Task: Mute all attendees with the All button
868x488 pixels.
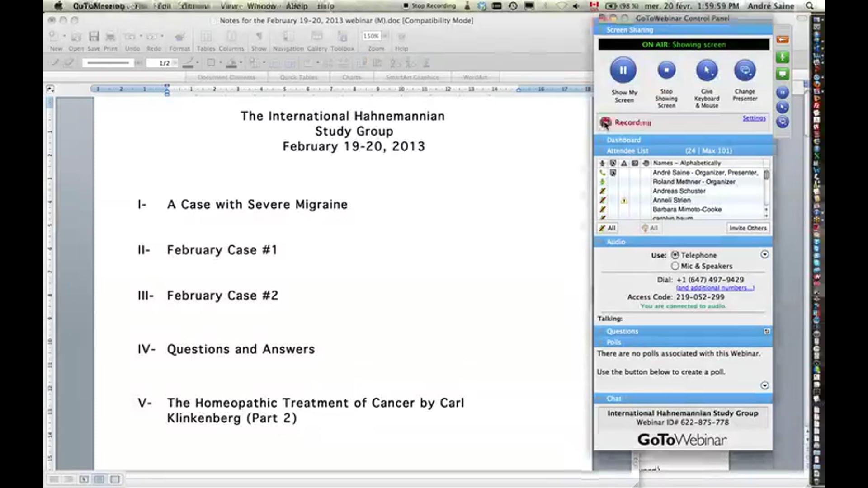Action: click(608, 228)
